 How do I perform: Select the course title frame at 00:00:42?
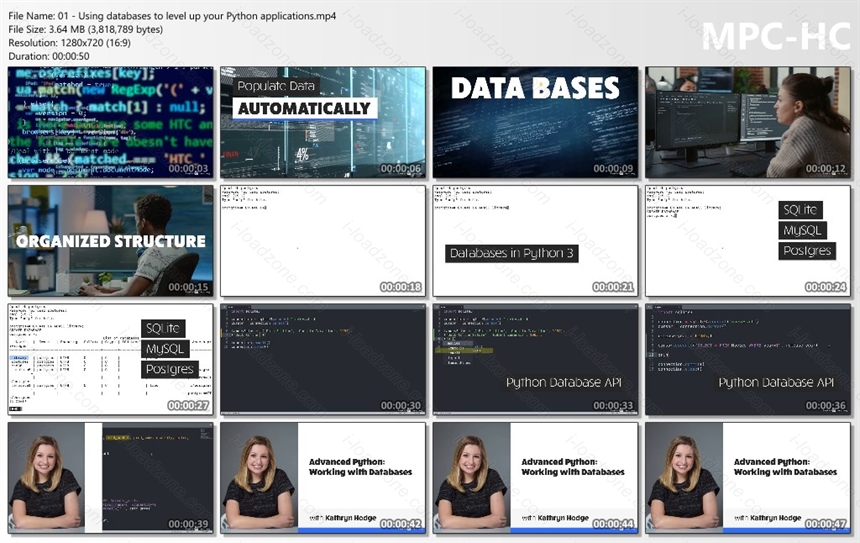[x=323, y=478]
